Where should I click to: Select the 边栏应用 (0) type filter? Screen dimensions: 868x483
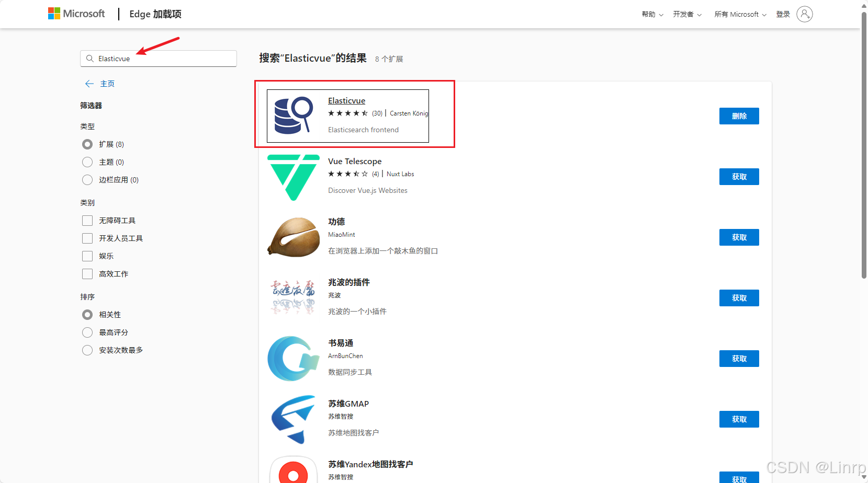coord(87,180)
